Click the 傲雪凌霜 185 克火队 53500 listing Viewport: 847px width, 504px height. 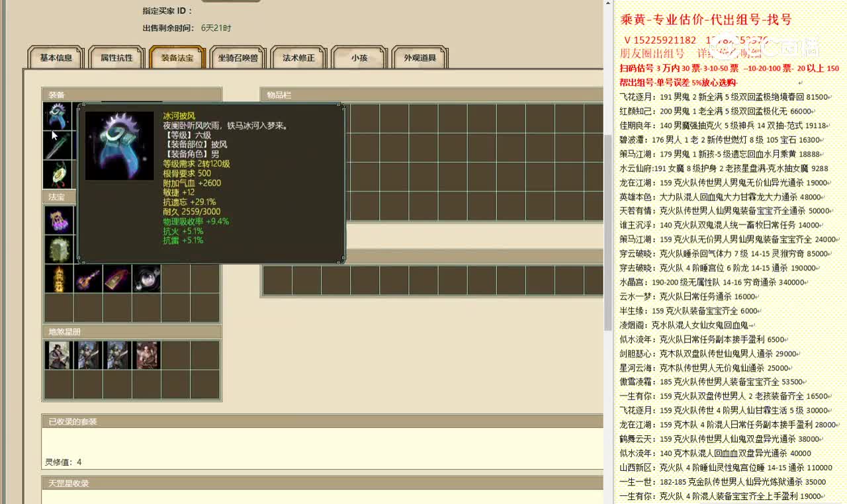714,382
